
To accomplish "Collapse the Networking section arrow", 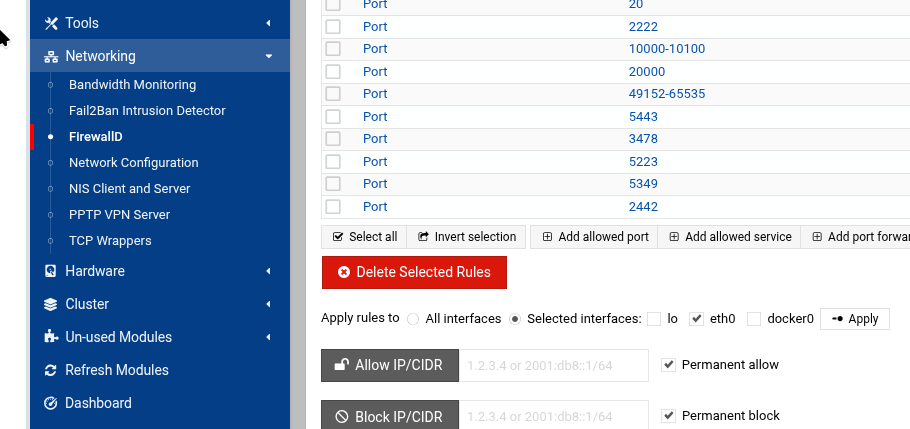I will (x=268, y=57).
